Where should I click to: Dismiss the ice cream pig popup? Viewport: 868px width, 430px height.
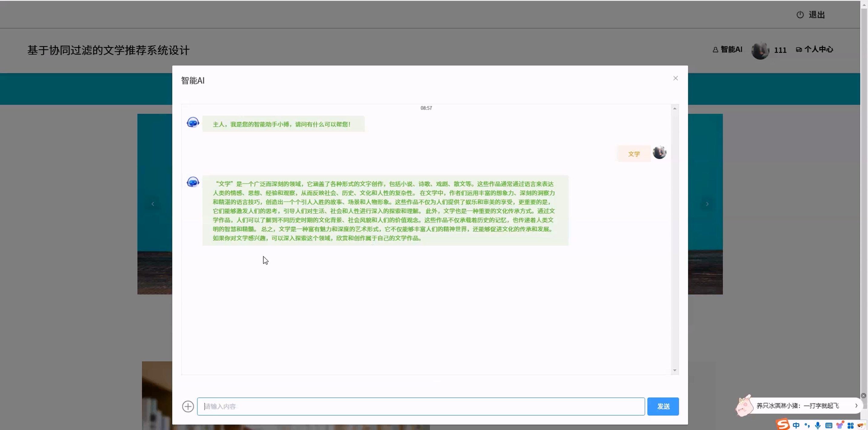point(863,396)
